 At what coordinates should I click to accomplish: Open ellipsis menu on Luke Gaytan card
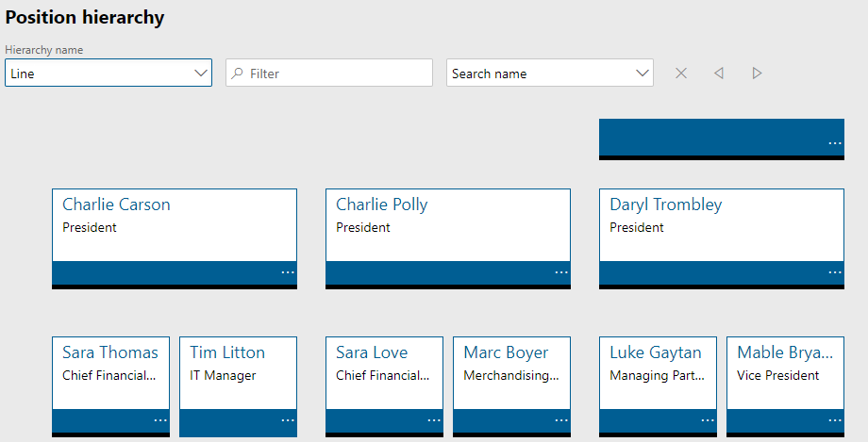click(708, 420)
